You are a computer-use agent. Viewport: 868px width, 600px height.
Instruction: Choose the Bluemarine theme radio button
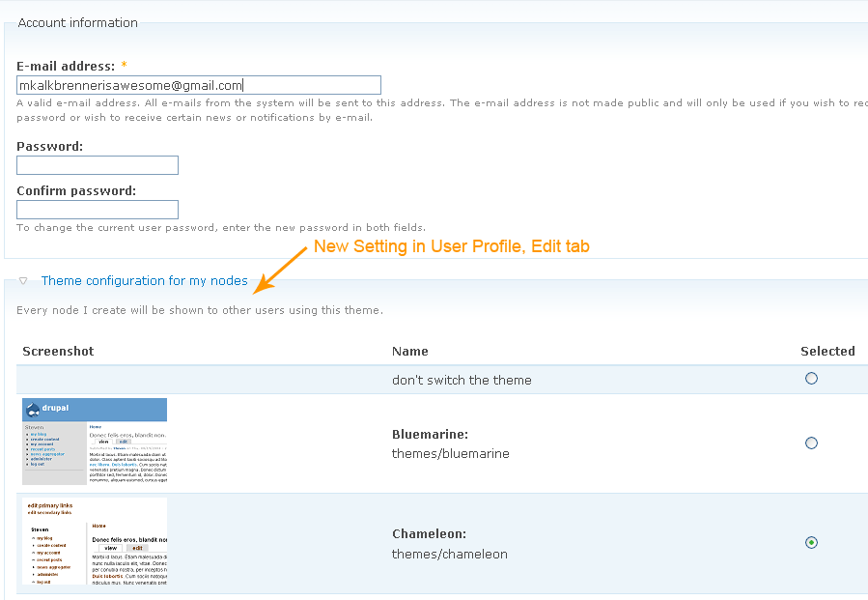coord(811,443)
